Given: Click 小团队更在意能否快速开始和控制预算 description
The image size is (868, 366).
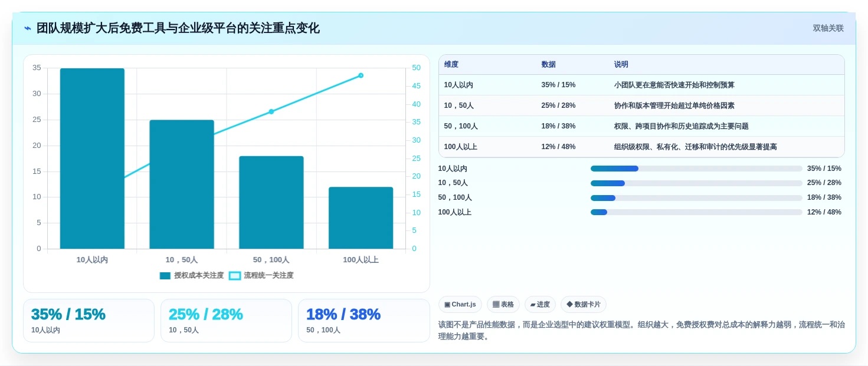Looking at the screenshot, I should (674, 85).
